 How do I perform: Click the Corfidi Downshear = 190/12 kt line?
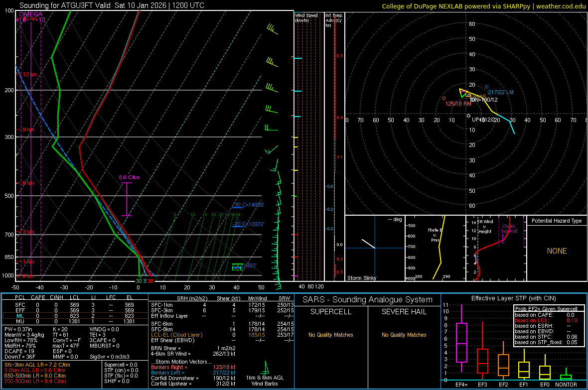click(193, 378)
